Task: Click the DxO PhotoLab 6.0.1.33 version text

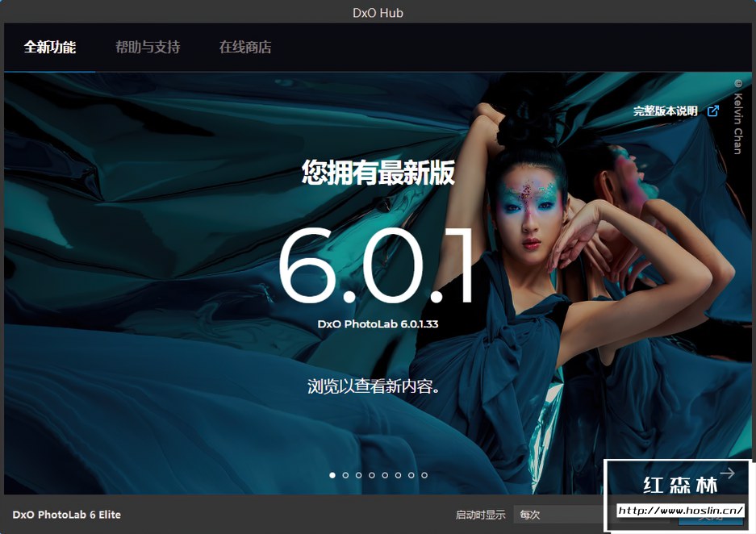Action: pyautogui.click(x=378, y=324)
